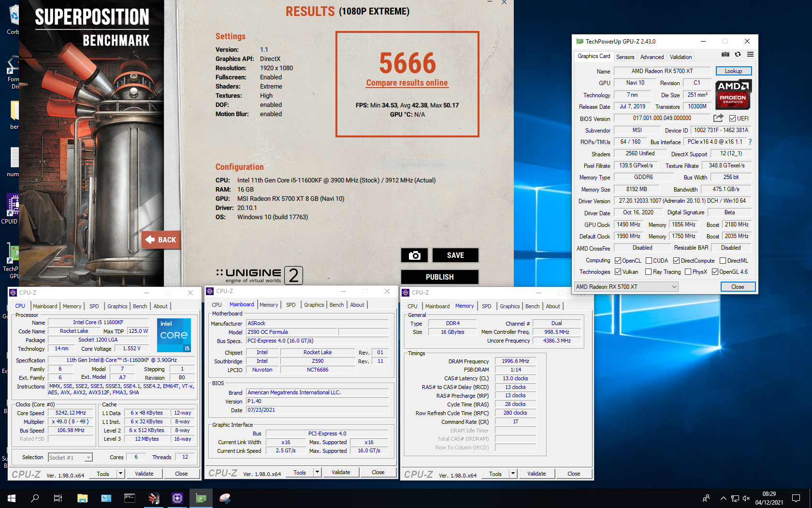Screen dimensions: 812x508
Task: Open the GPU-Z hamburger menu
Action: [750, 55]
